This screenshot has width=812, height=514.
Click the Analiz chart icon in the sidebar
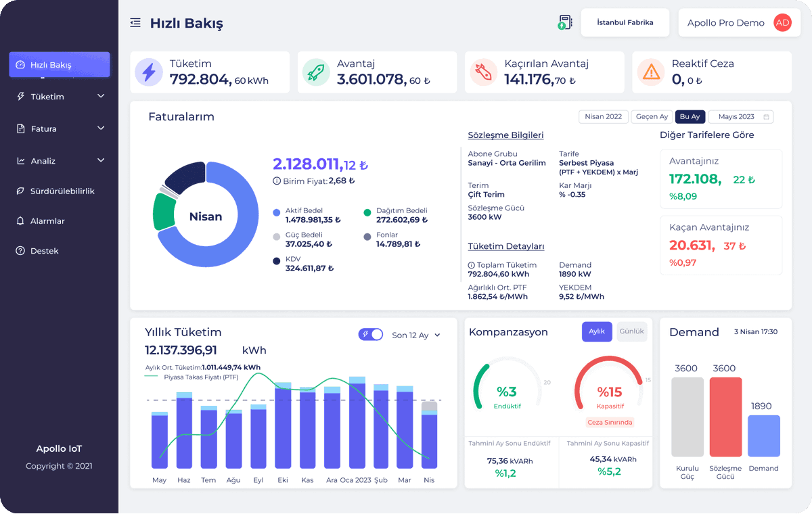click(20, 161)
